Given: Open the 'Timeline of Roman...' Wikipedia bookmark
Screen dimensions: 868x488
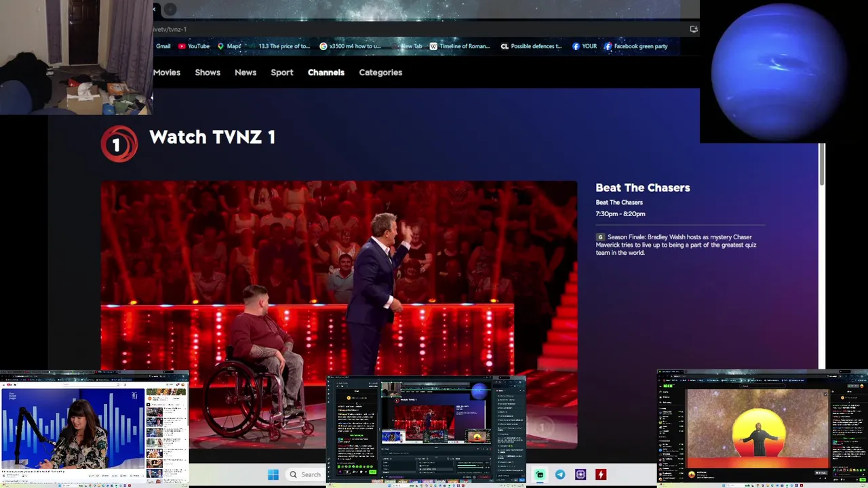Looking at the screenshot, I should click(x=460, y=46).
